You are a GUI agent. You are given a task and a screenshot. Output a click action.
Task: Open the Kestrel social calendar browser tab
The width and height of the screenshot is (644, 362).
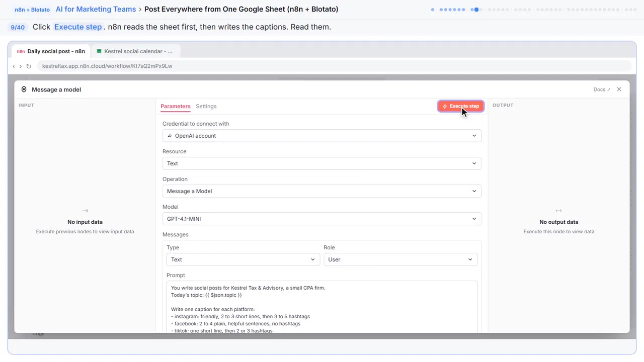click(x=136, y=51)
